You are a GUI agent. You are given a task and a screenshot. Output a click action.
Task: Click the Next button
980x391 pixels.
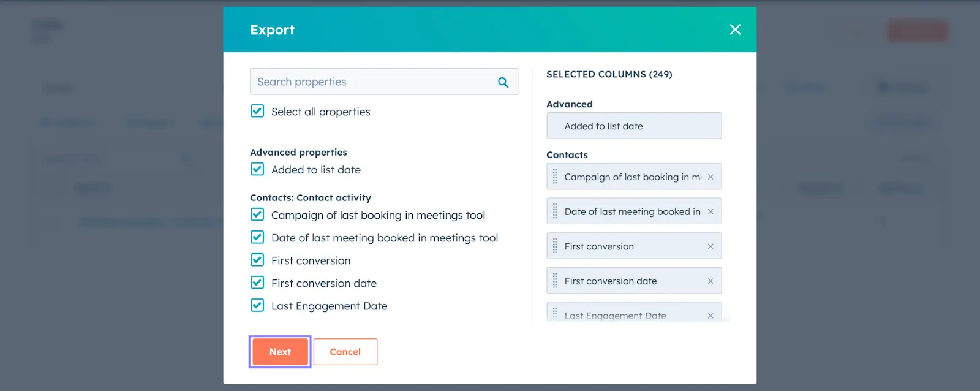280,352
